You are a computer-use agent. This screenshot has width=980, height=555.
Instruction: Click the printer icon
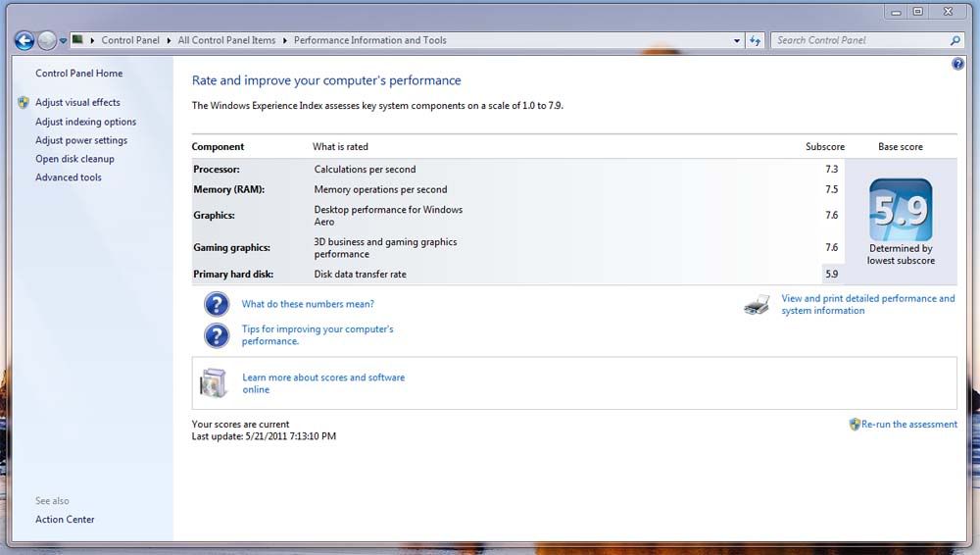(x=757, y=305)
